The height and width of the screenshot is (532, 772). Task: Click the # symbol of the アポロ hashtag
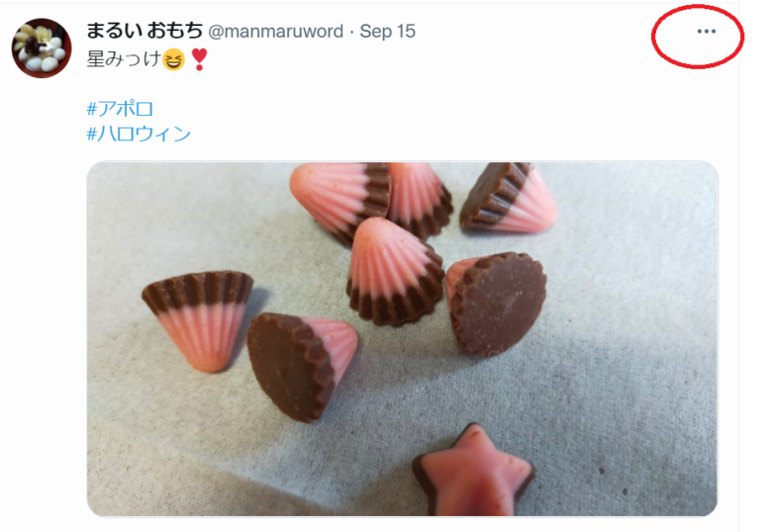click(x=92, y=109)
